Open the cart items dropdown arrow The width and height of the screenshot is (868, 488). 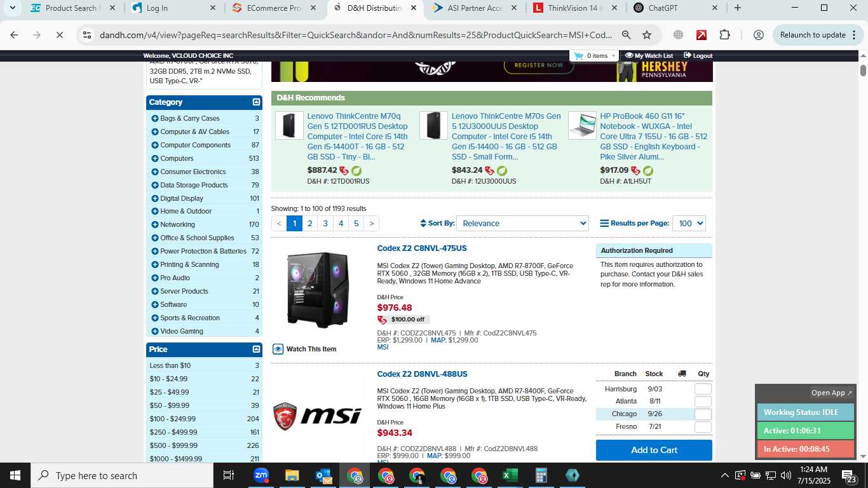613,56
